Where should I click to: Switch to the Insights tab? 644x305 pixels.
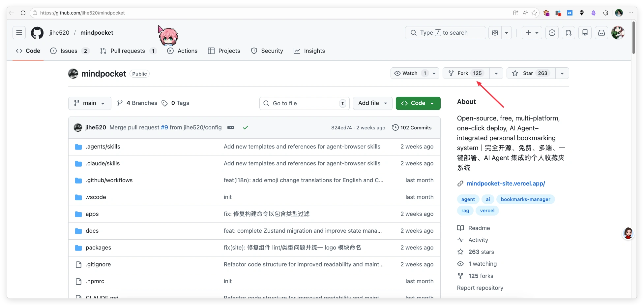[x=309, y=51]
